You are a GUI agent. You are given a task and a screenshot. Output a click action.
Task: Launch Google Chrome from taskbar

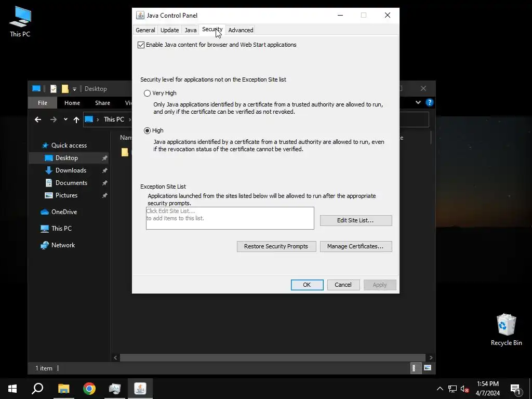pyautogui.click(x=89, y=389)
